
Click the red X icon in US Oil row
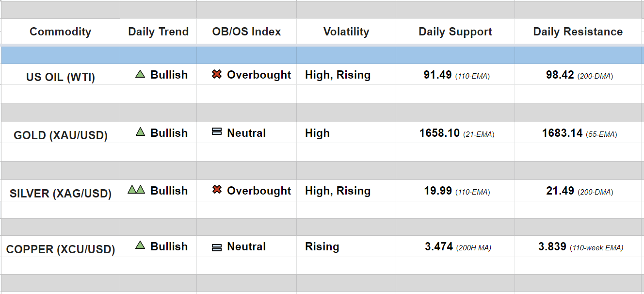point(217,75)
